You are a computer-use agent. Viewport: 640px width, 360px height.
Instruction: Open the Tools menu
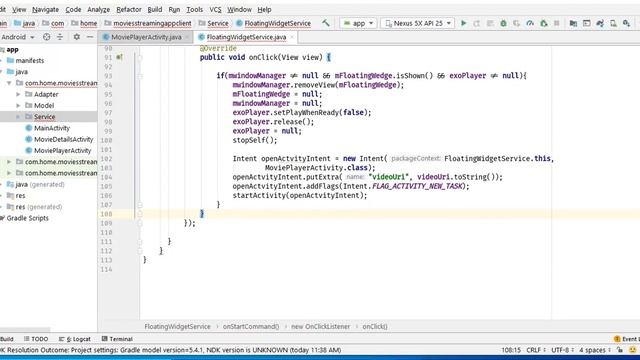coord(195,9)
